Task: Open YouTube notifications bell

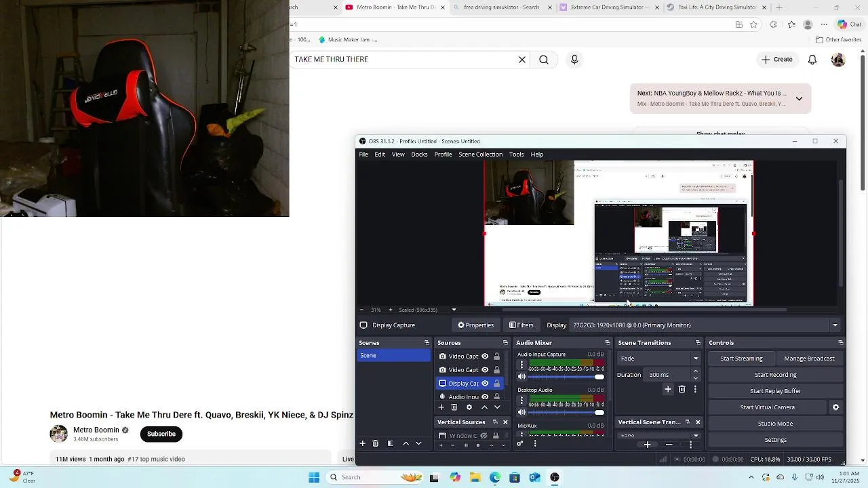Action: 812,60
